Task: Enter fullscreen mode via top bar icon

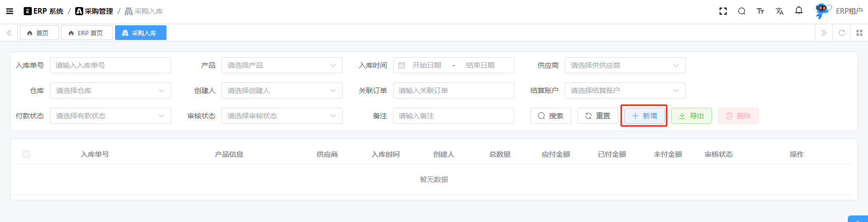Action: tap(723, 11)
